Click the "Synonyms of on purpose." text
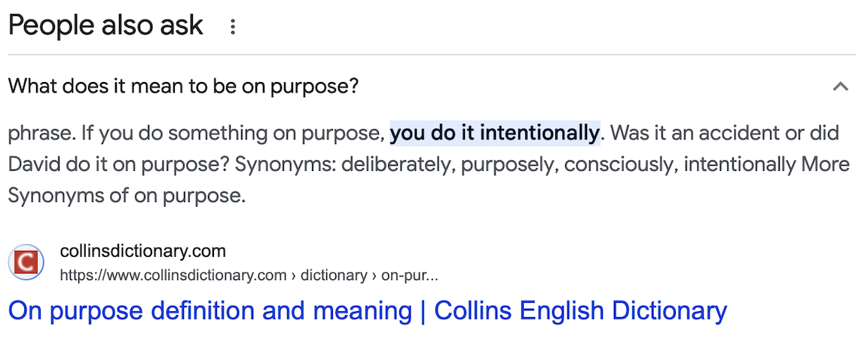The image size is (868, 348). 127,196
